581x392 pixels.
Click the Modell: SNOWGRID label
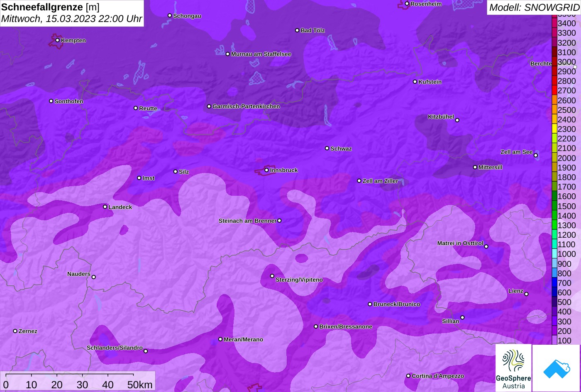pyautogui.click(x=534, y=7)
